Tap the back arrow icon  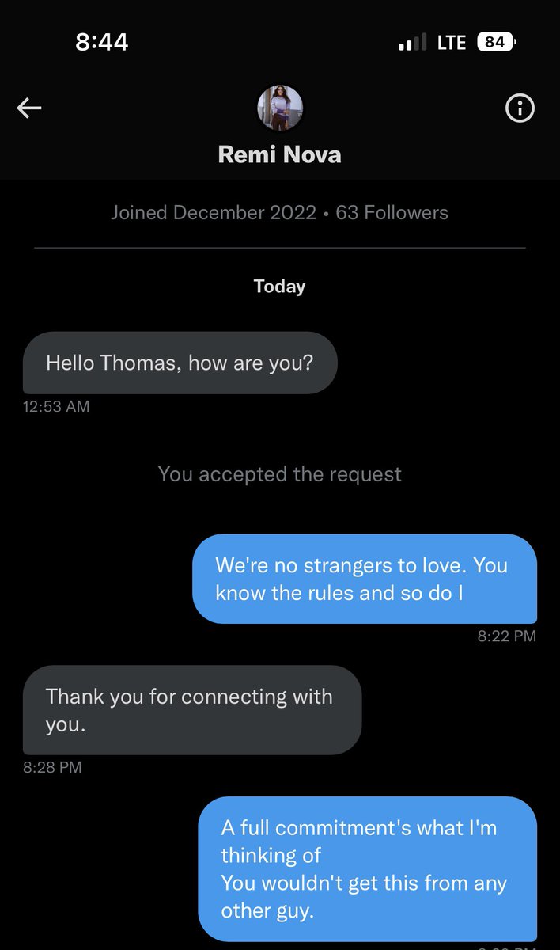point(29,109)
